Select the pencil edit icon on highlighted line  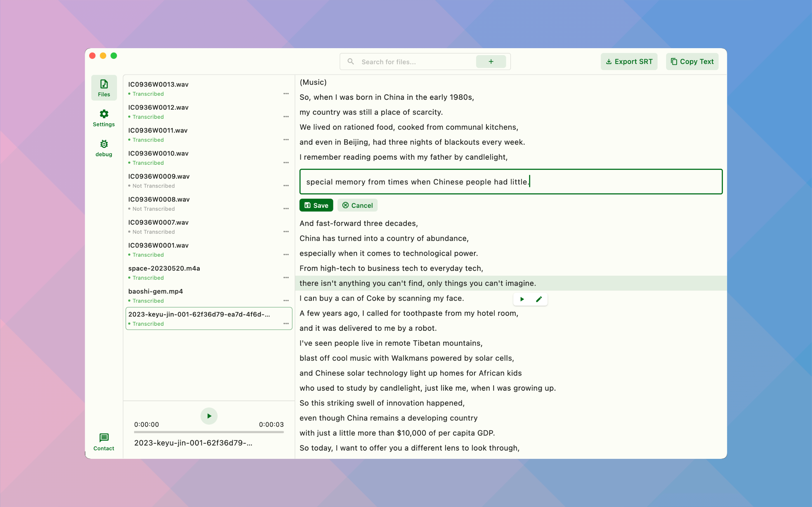539,299
